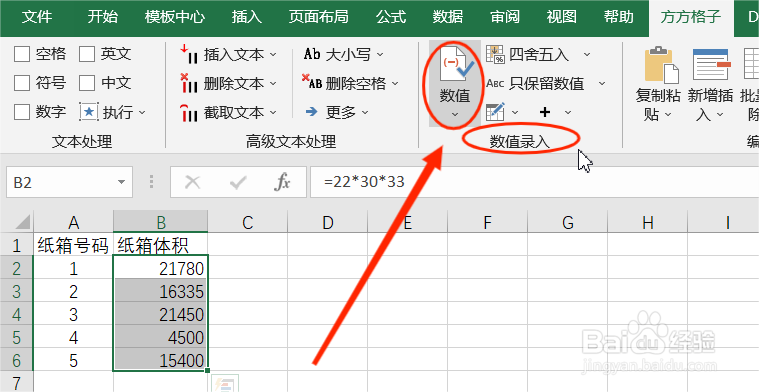Click the 复制粘贴 clipboard icon
Screen dimensions: 759x392
coord(661,64)
